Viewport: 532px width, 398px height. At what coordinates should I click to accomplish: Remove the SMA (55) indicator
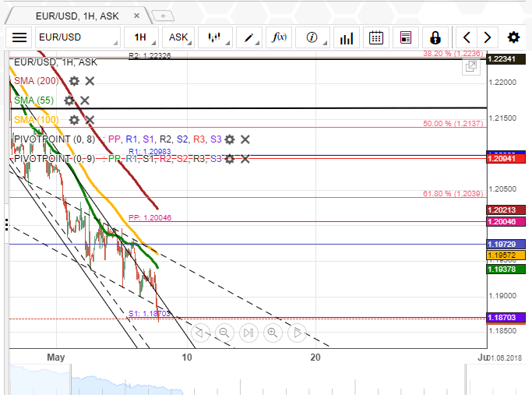pos(85,100)
